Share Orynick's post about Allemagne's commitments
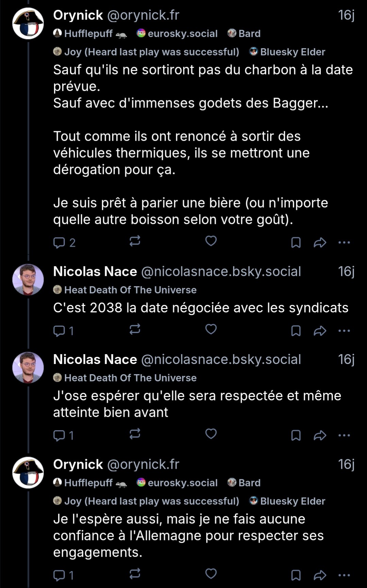Screen dimensions: 367x588 (x=320, y=575)
